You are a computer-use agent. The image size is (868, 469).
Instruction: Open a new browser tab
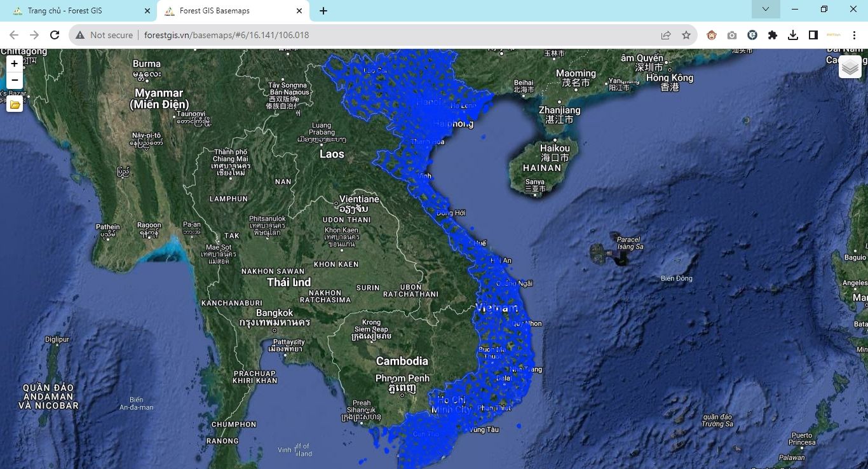(x=323, y=11)
